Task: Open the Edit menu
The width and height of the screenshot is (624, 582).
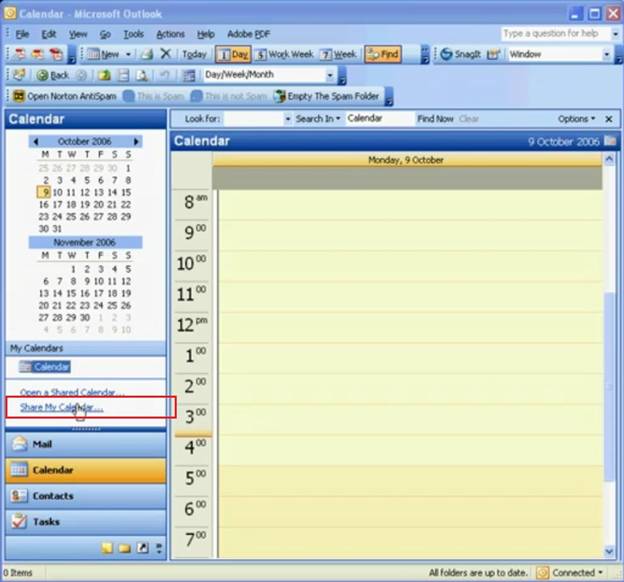Action: pyautogui.click(x=49, y=34)
